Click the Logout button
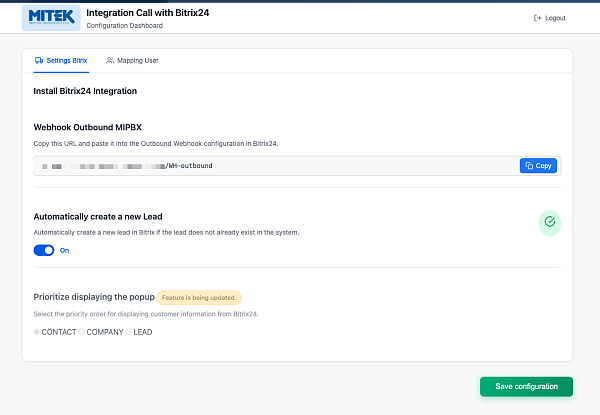Image resolution: width=600 pixels, height=415 pixels. (549, 18)
